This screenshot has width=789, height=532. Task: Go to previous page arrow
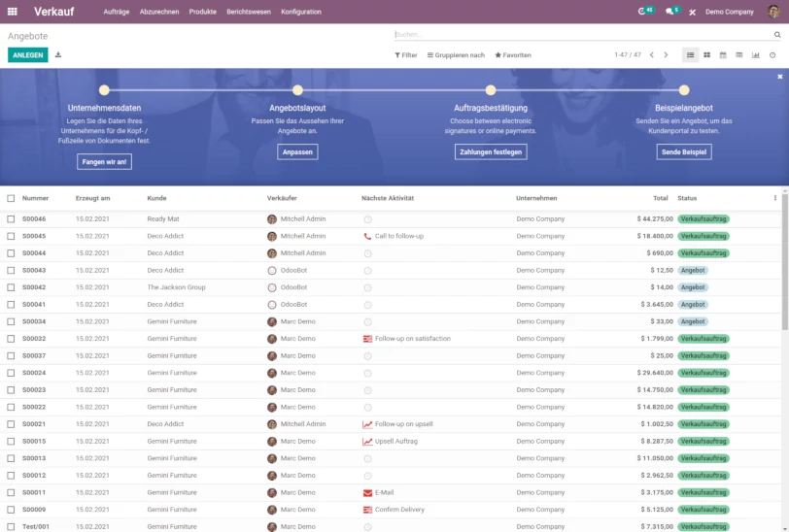[652, 54]
